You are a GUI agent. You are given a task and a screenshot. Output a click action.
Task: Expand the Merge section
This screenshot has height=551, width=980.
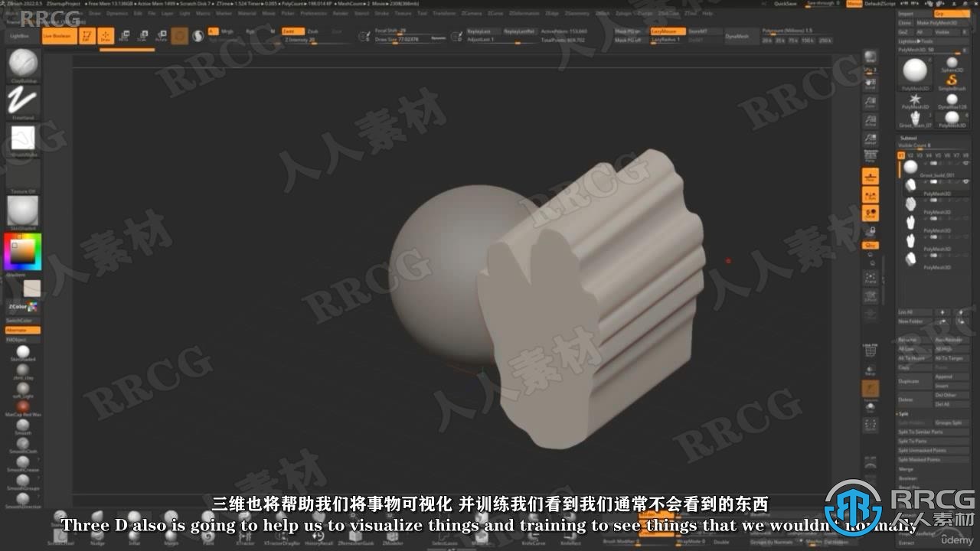click(x=907, y=469)
